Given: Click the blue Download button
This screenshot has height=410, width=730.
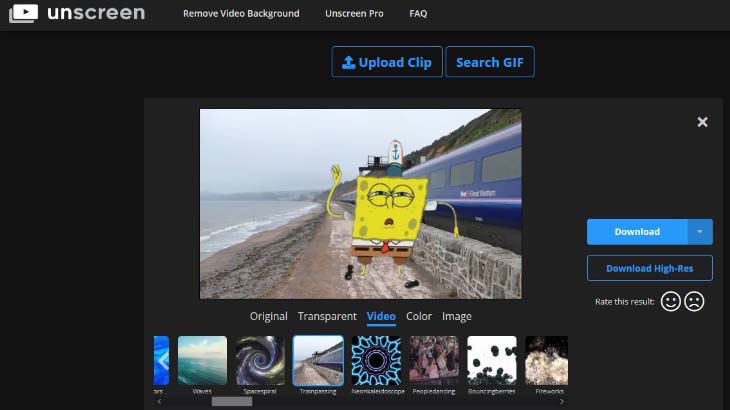Looking at the screenshot, I should tap(637, 232).
